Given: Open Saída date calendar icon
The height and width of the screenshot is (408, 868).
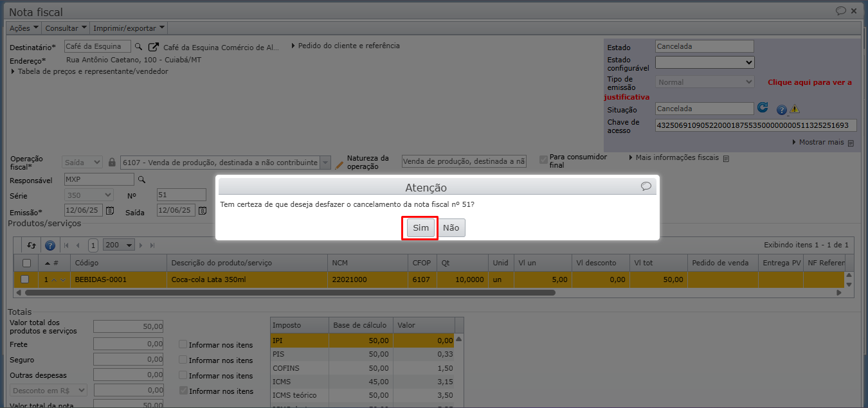Looking at the screenshot, I should [202, 210].
